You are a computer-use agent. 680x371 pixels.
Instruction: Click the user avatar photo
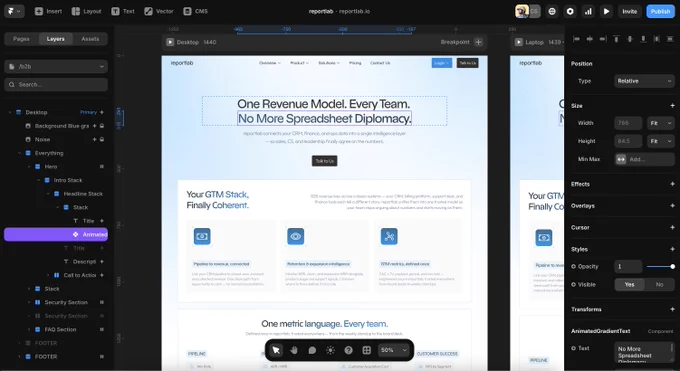point(522,11)
